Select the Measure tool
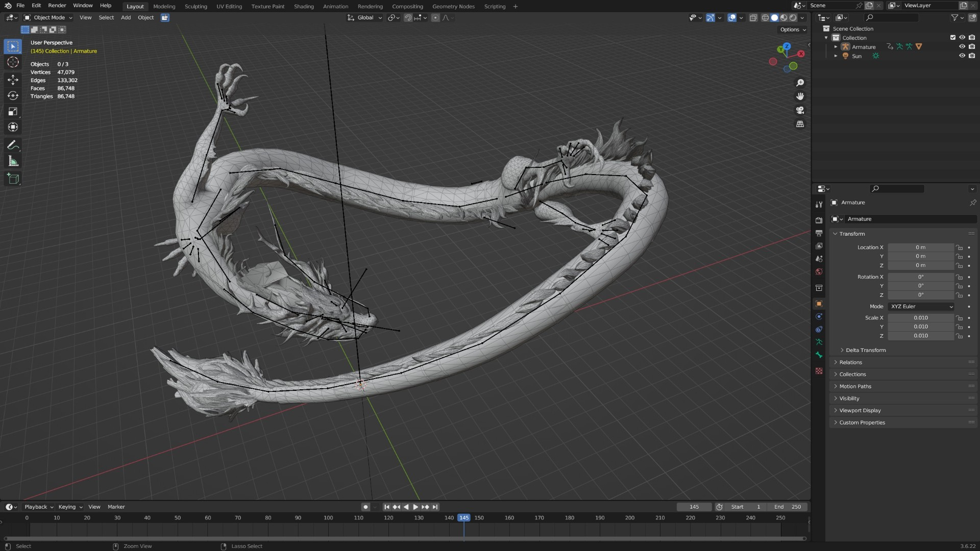 click(x=13, y=161)
